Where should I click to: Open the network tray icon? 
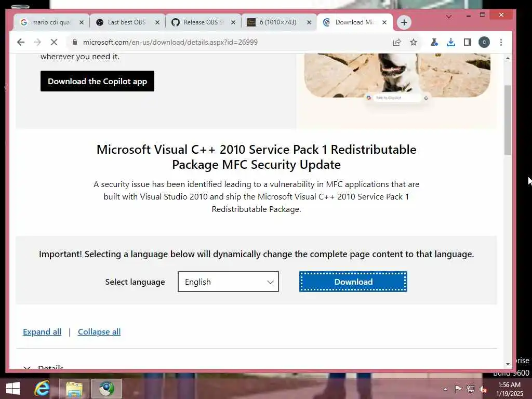[x=471, y=389]
